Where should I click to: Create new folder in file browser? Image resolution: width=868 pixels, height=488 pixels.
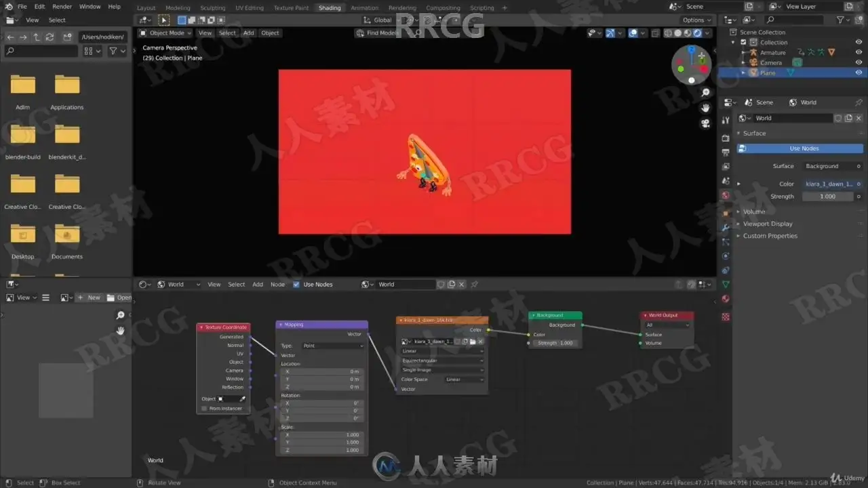tap(66, 37)
